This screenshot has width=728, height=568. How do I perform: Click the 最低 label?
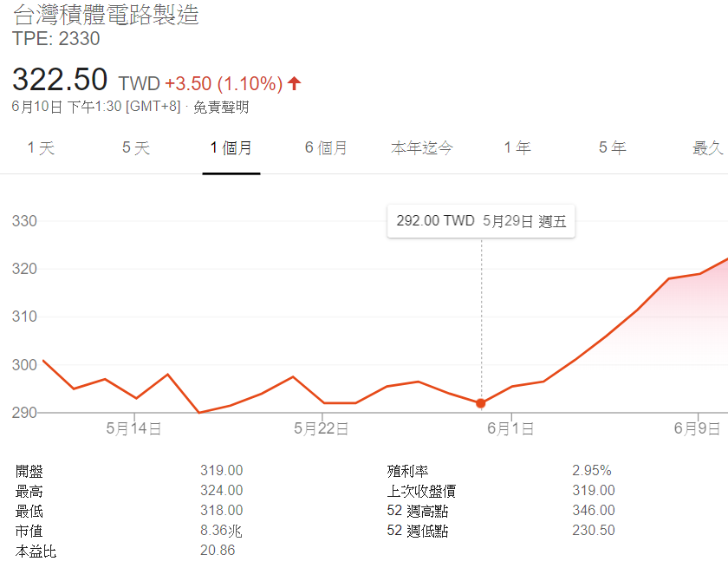[29, 511]
